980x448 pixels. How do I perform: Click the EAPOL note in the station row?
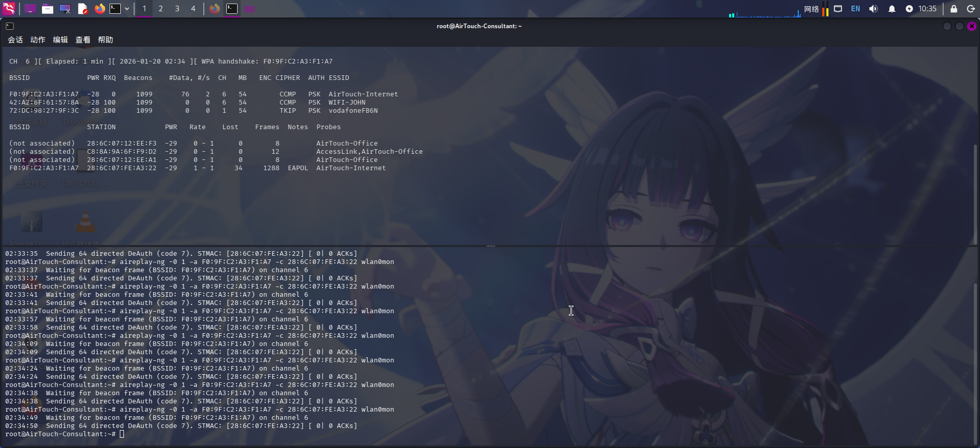pyautogui.click(x=298, y=168)
